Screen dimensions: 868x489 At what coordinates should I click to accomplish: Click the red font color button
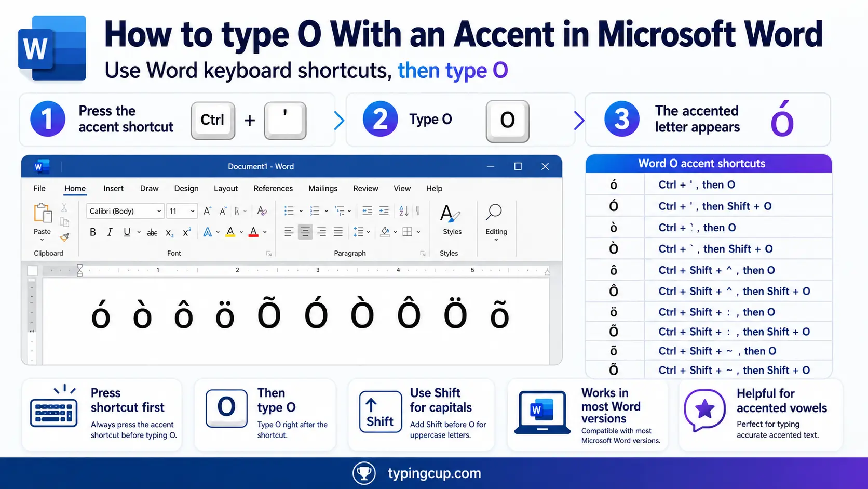(253, 232)
